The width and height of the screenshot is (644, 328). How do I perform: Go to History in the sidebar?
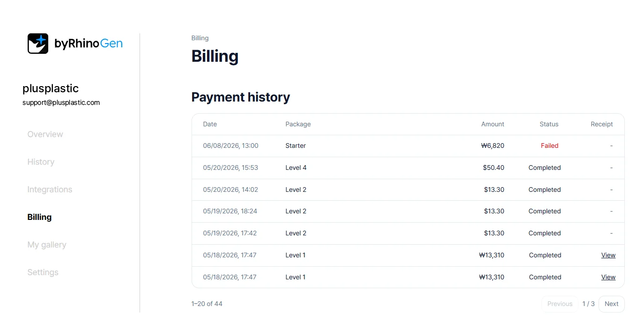point(41,162)
